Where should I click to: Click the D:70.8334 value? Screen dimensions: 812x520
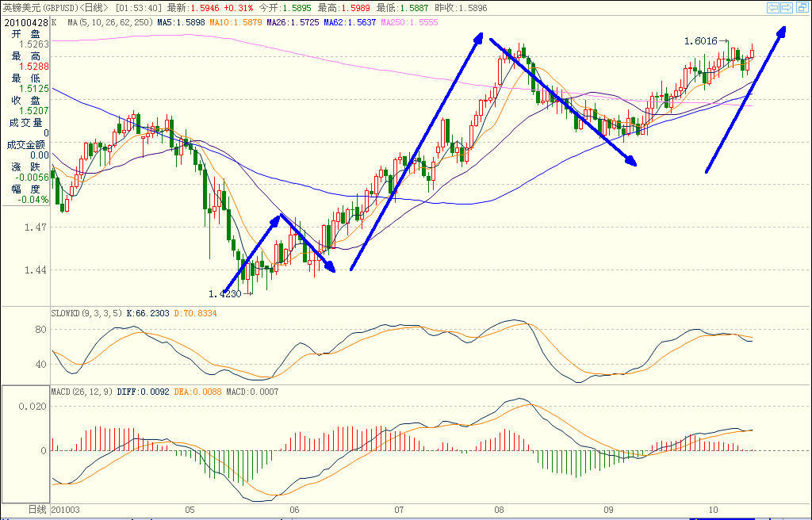(x=195, y=313)
